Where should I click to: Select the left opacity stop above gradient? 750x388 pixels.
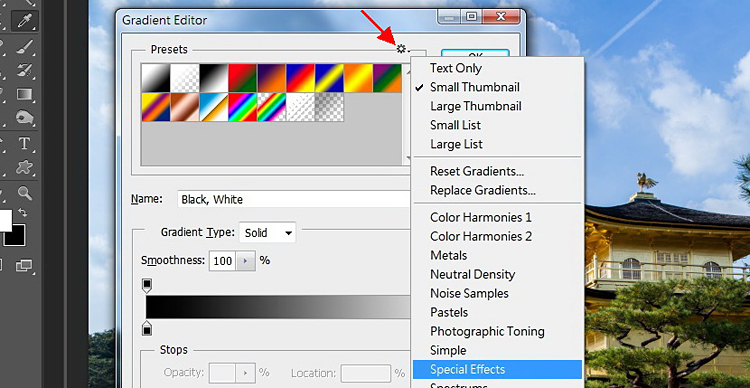point(147,286)
